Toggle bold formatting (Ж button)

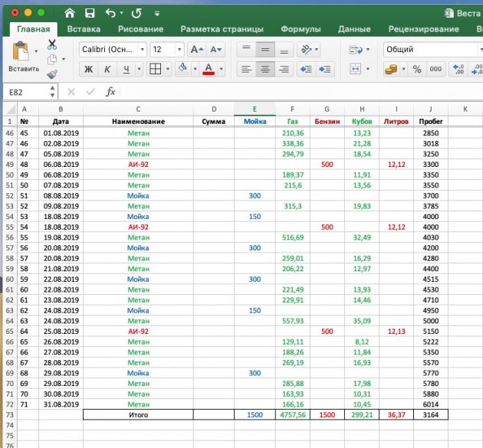pyautogui.click(x=88, y=69)
